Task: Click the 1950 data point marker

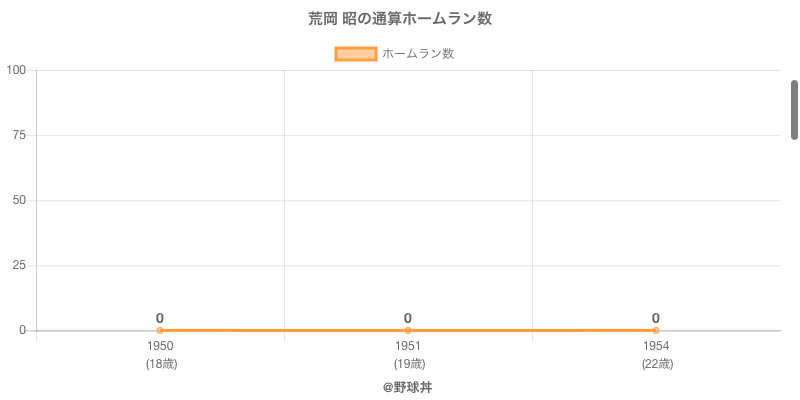Action: (160, 330)
